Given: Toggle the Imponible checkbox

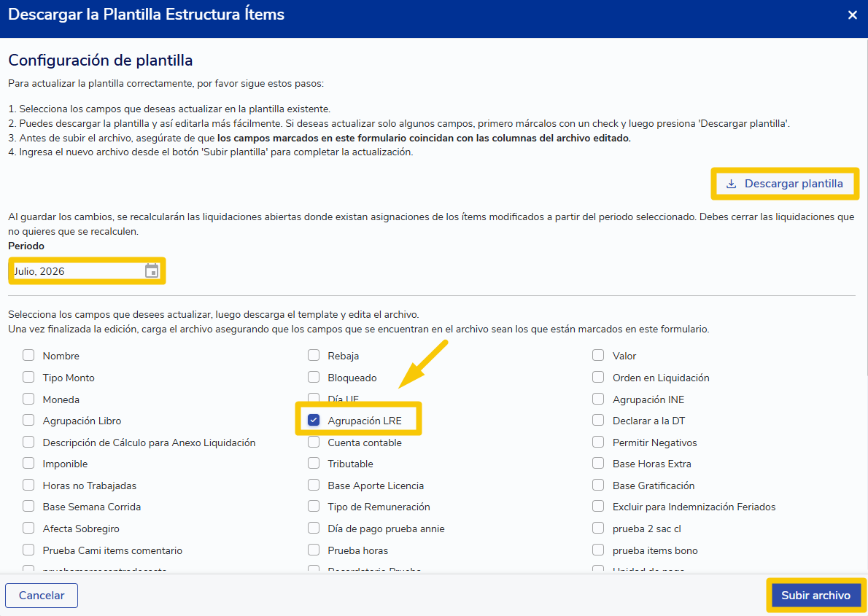Looking at the screenshot, I should [x=28, y=463].
